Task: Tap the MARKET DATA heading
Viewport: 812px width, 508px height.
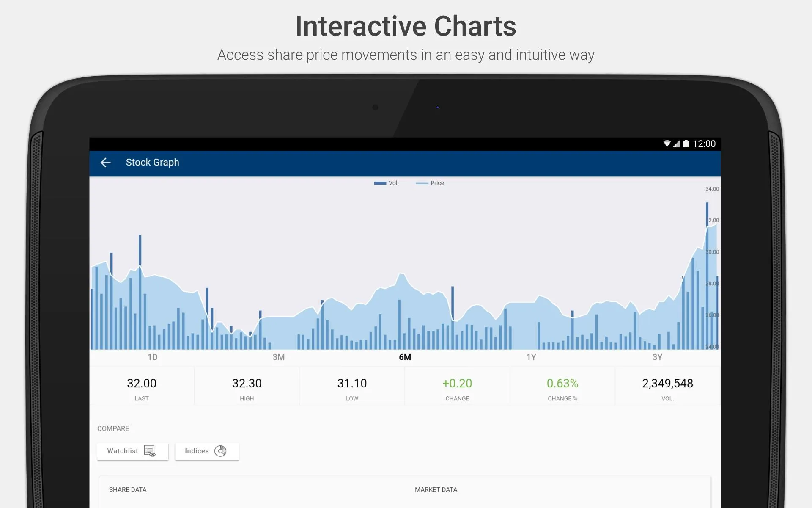Action: pyautogui.click(x=436, y=490)
